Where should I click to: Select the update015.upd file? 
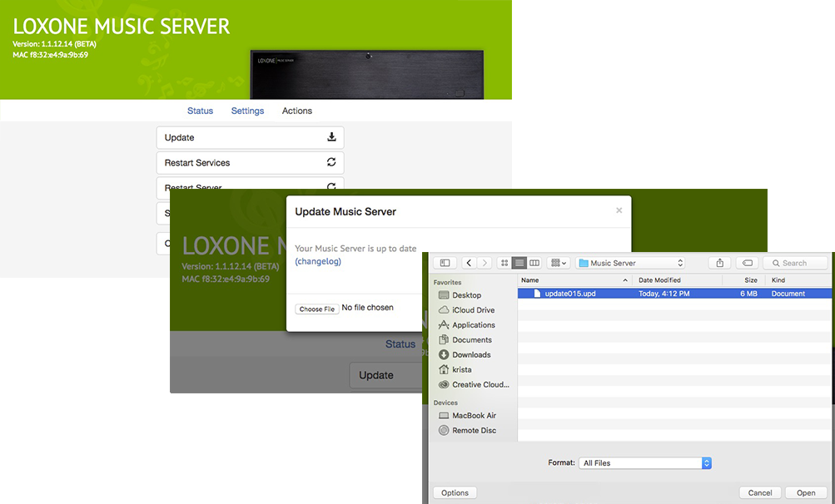pyautogui.click(x=570, y=294)
